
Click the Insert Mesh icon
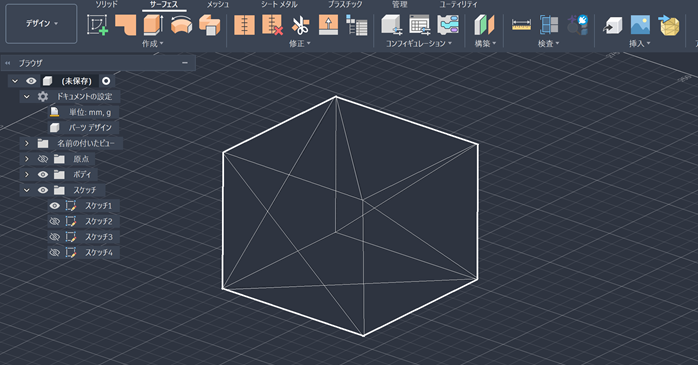point(669,24)
